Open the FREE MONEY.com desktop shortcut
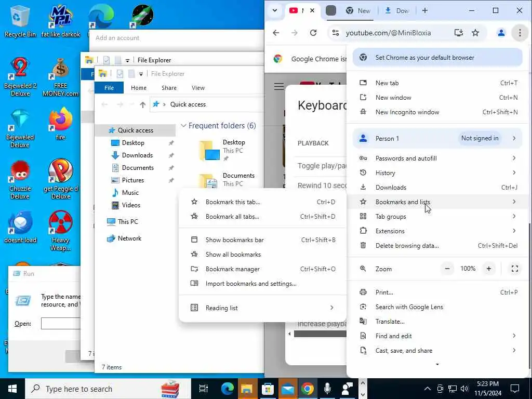Screen dimensions: 532x399 (x=60, y=77)
